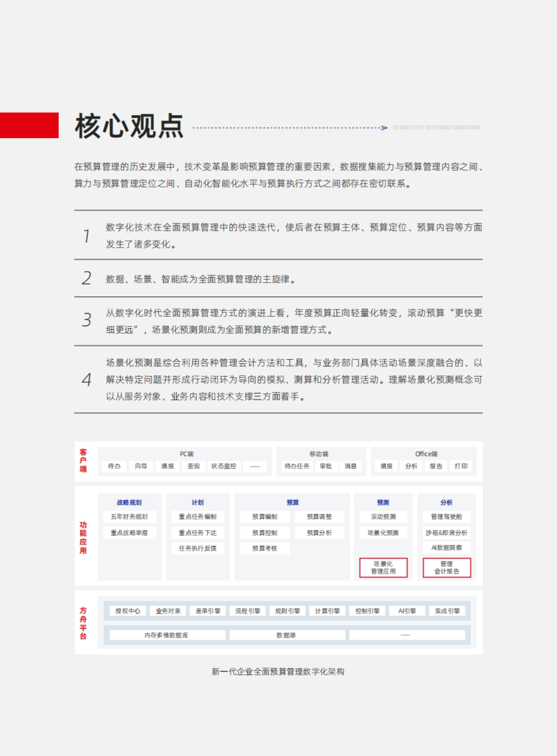Click 重点任务编制 box

pos(198,517)
